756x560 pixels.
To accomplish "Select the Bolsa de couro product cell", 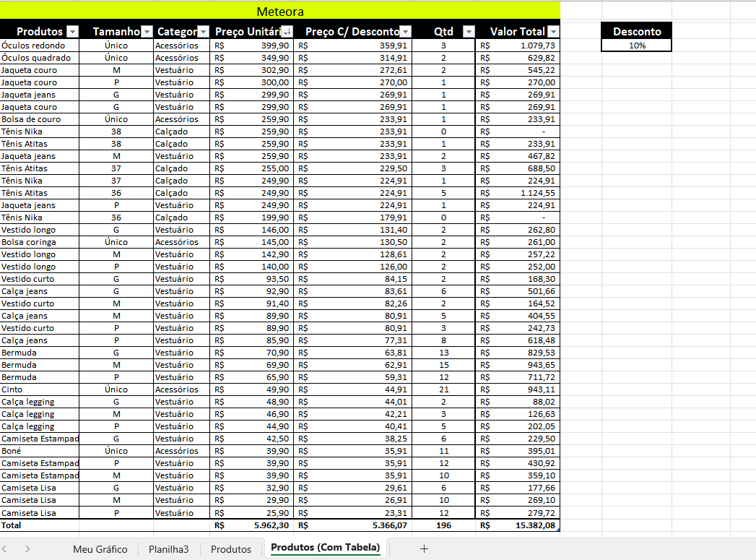I will click(40, 119).
